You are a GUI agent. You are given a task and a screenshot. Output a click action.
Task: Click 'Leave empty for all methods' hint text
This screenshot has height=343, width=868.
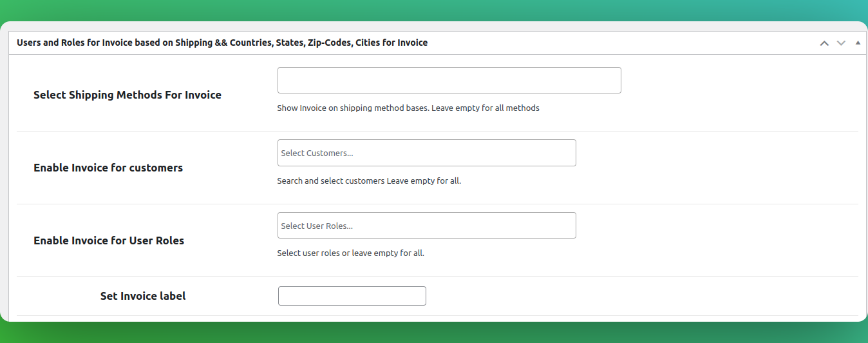tap(486, 108)
